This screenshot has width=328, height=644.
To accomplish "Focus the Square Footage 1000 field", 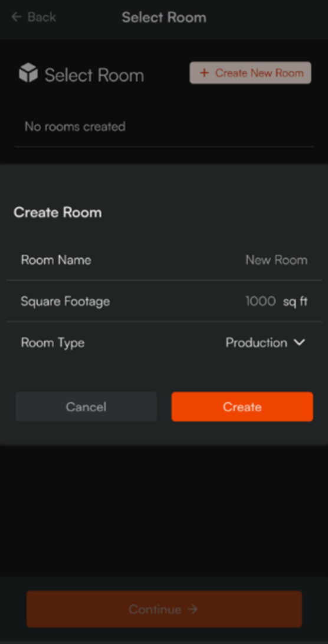I will (260, 301).
